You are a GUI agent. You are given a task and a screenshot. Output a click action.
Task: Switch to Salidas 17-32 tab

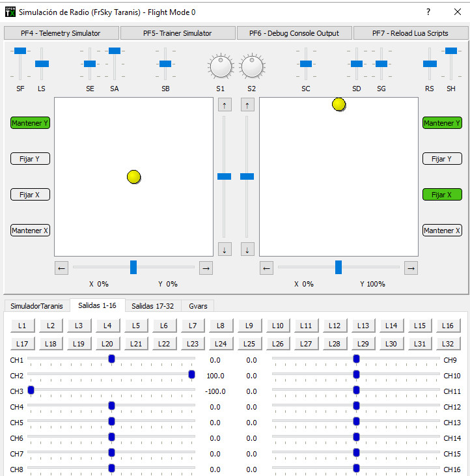(x=152, y=305)
